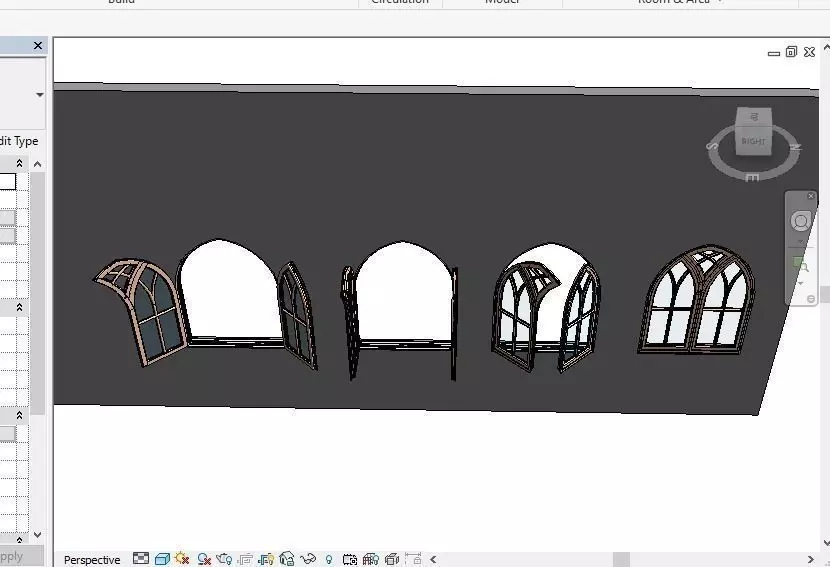Toggle the Show Crop Region icon
This screenshot has height=567, width=830.
coord(265,559)
